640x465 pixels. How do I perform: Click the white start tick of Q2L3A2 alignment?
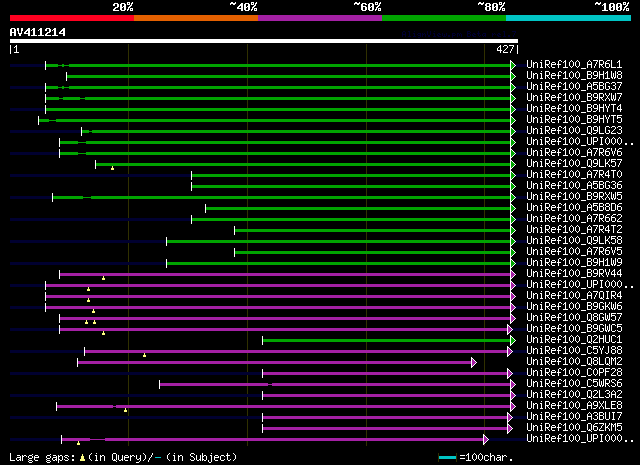point(262,396)
